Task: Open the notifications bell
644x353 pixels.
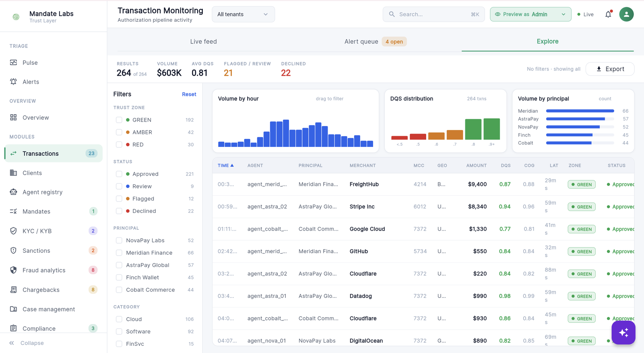Action: [608, 14]
